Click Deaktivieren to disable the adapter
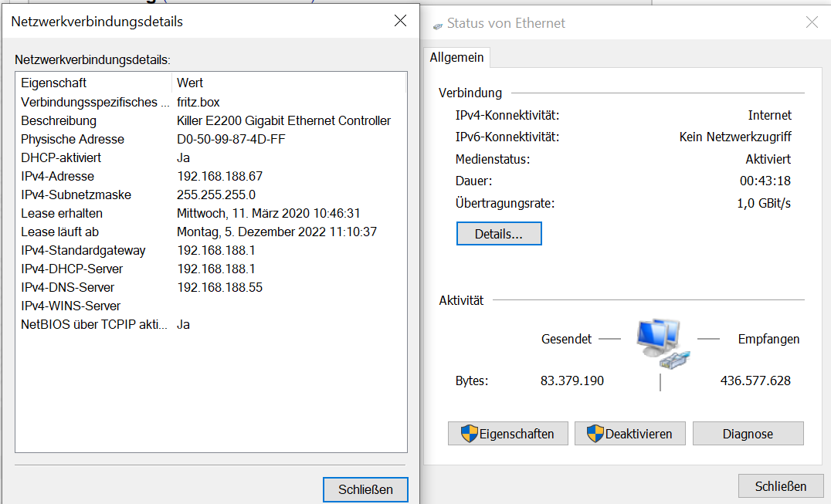 pos(629,434)
